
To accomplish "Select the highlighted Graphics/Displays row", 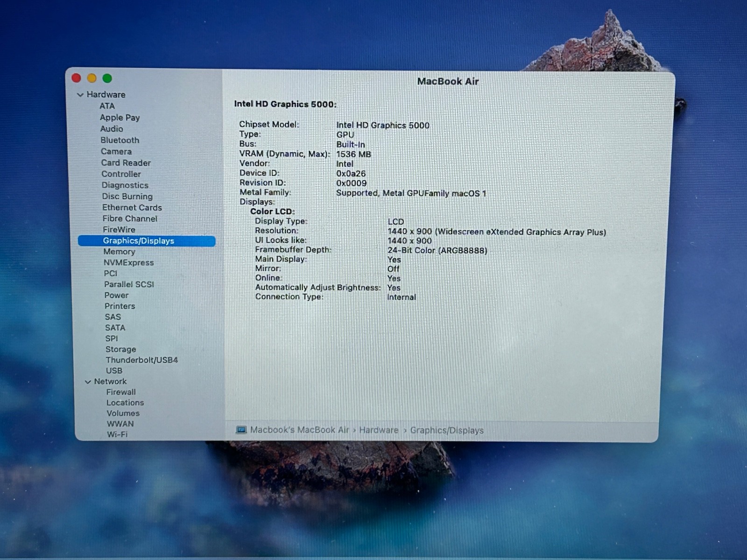I will tap(147, 241).
